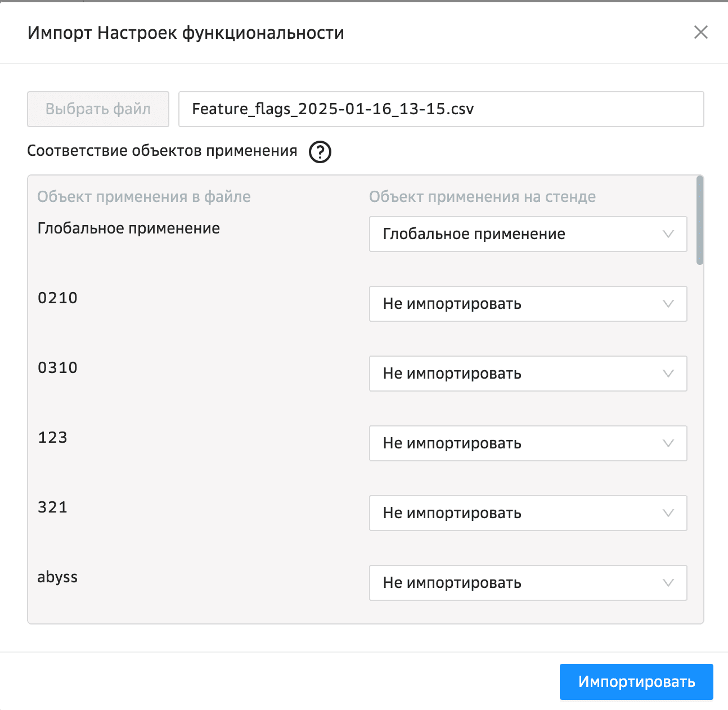Image resolution: width=728 pixels, height=710 pixels.
Task: Expand the dropdown for object 123
Action: pyautogui.click(x=527, y=443)
